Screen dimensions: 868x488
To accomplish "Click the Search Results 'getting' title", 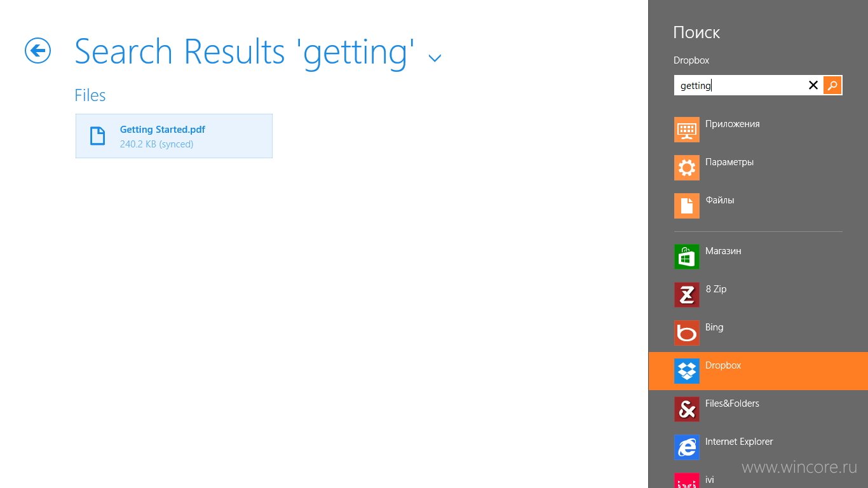I will (245, 52).
